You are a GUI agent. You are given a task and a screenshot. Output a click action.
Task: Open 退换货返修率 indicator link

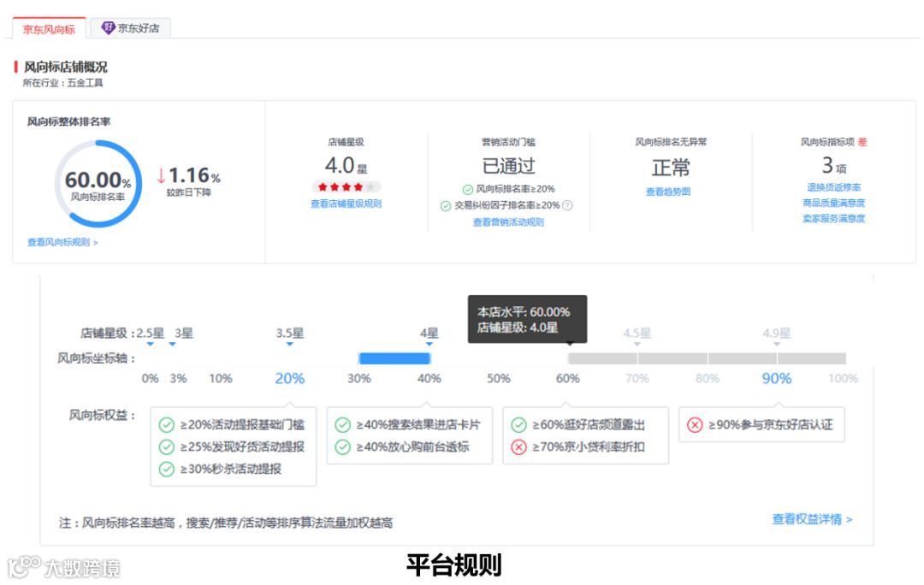click(833, 187)
